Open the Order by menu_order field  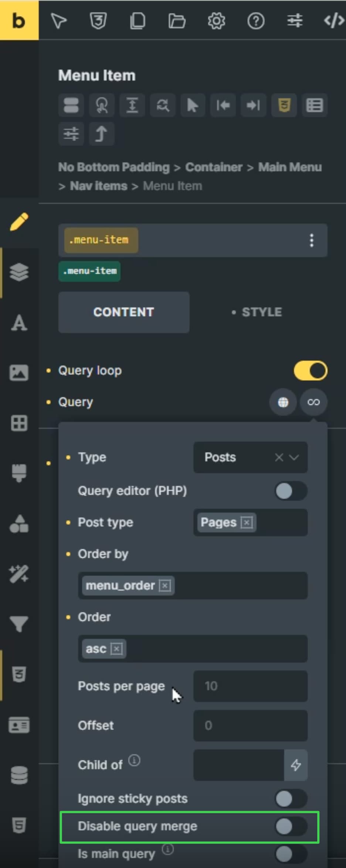tap(193, 586)
